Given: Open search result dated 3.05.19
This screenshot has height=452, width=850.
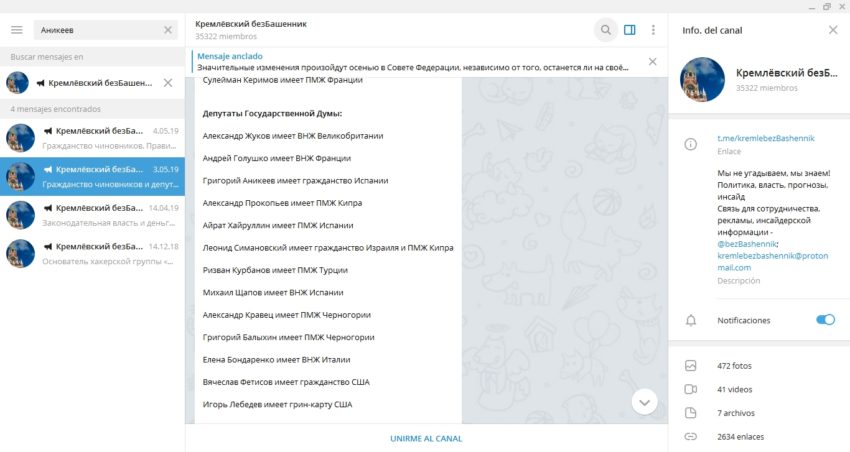Looking at the screenshot, I should click(92, 177).
